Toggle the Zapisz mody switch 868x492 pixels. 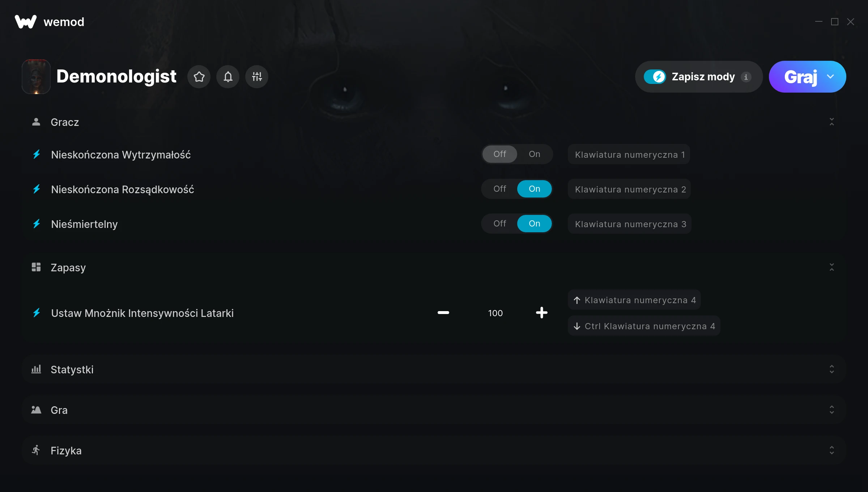click(655, 77)
